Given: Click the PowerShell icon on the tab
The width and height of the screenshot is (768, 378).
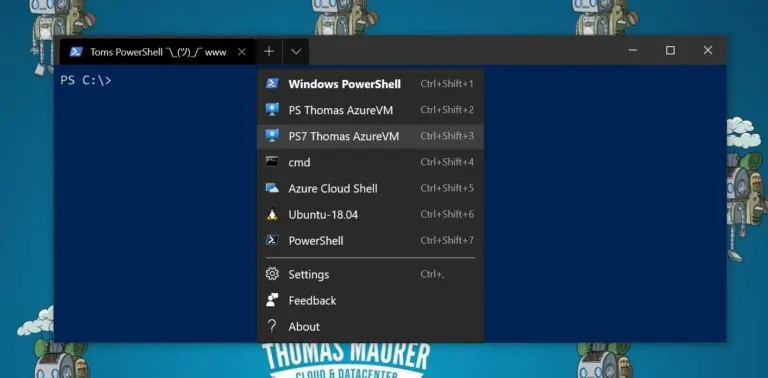Looking at the screenshot, I should point(76,52).
